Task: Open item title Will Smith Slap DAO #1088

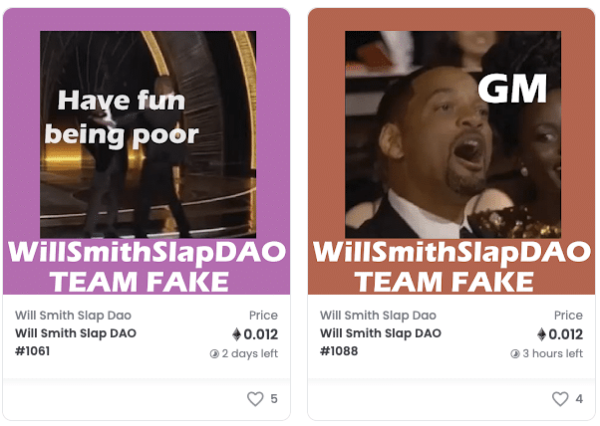Action: tap(381, 342)
